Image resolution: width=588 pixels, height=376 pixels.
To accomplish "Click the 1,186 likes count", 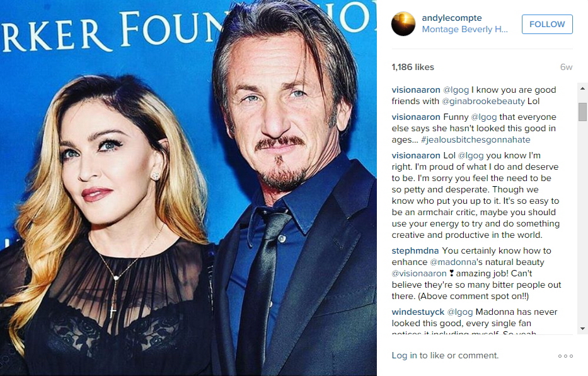I will coord(413,67).
